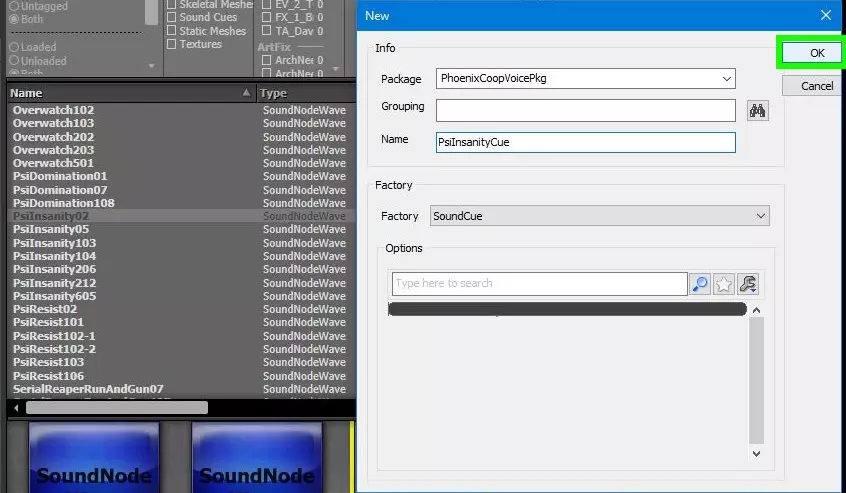This screenshot has width=846, height=493.
Task: Select Overwatch103 in the asset list
Action: pos(53,123)
